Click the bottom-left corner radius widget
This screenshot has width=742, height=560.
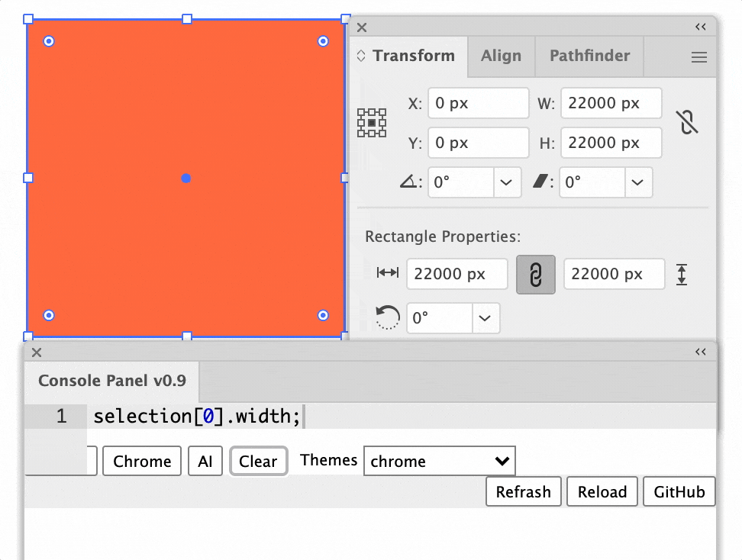pos(49,315)
